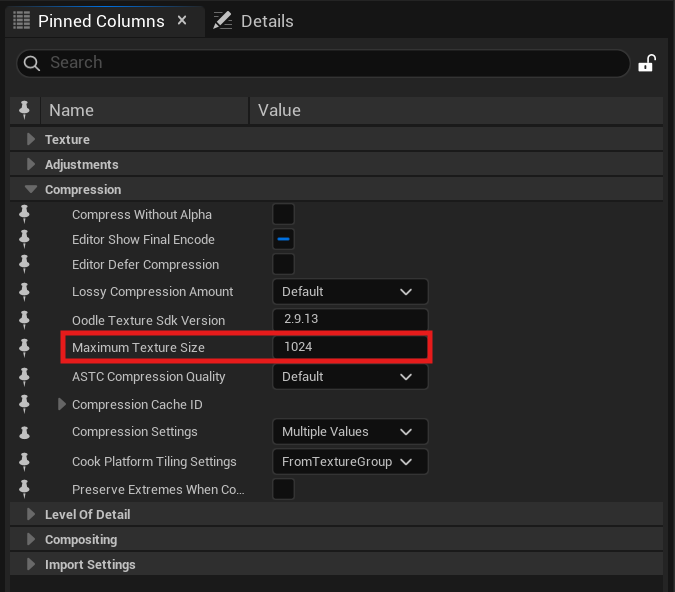The height and width of the screenshot is (592, 675).
Task: Click into the Search box
Action: [323, 63]
